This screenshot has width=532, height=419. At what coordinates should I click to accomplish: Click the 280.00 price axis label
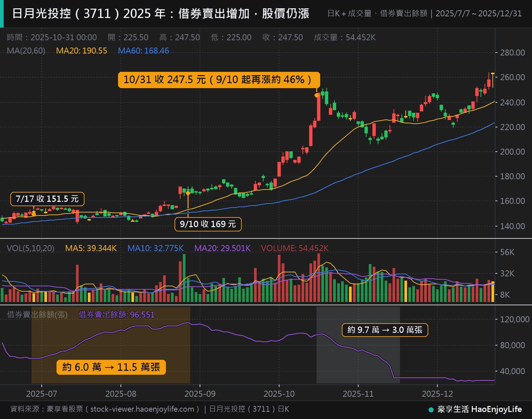tap(512, 53)
